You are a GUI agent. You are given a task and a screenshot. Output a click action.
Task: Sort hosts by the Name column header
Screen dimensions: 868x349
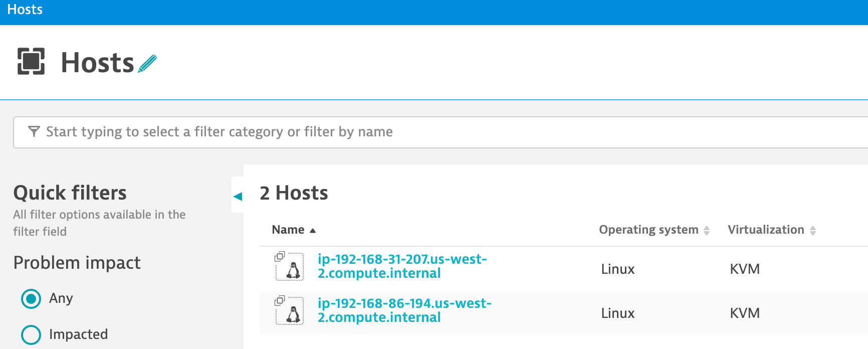pyautogui.click(x=288, y=230)
